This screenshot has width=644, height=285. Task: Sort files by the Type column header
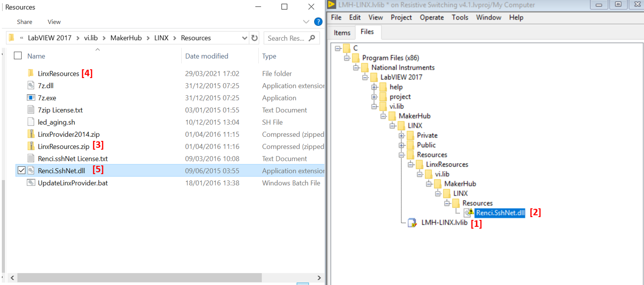[x=269, y=56]
